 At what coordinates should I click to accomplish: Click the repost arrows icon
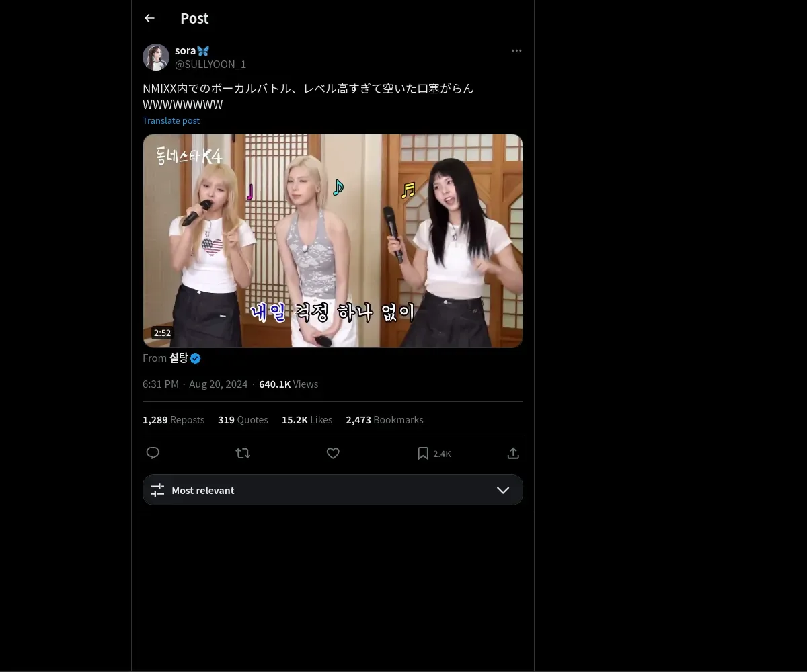tap(243, 453)
